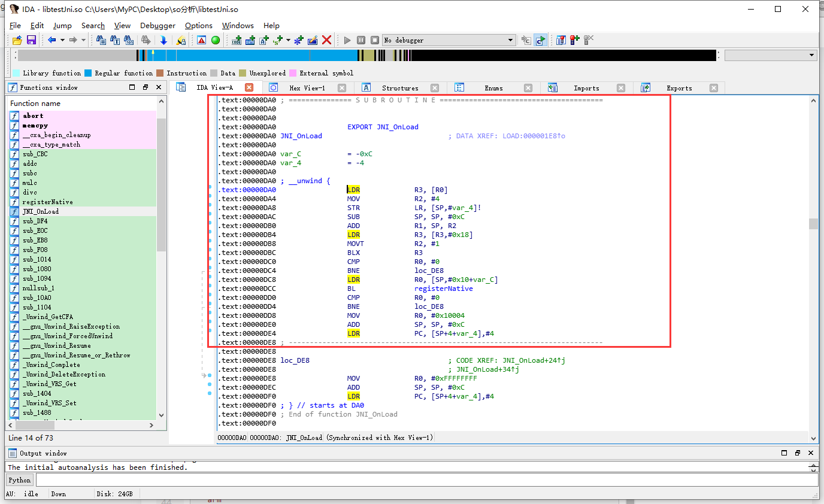Open the 'No debugger' dropdown
The width and height of the screenshot is (824, 504).
tap(449, 40)
